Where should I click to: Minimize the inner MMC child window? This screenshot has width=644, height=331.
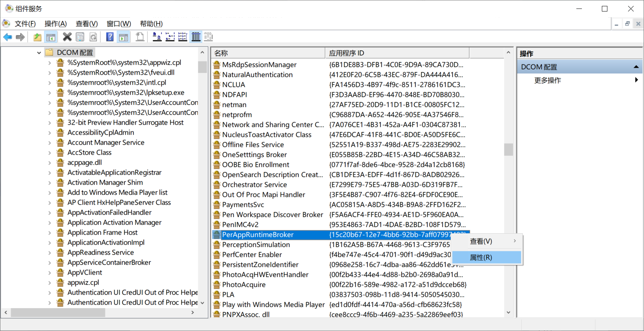(x=616, y=24)
